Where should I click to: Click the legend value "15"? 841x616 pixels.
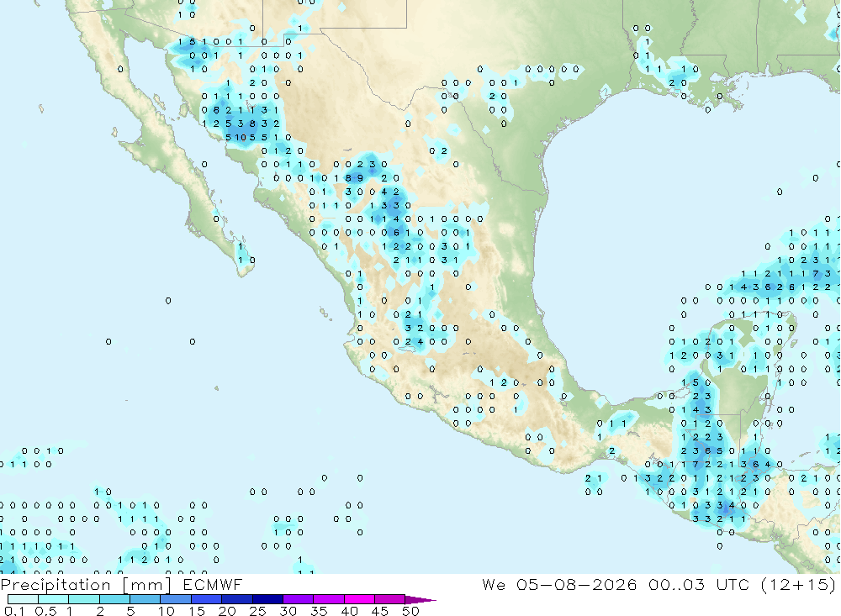click(x=197, y=611)
